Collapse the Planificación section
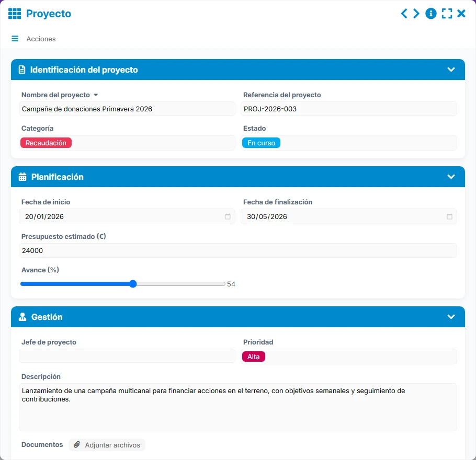The image size is (476, 460). coord(451,177)
